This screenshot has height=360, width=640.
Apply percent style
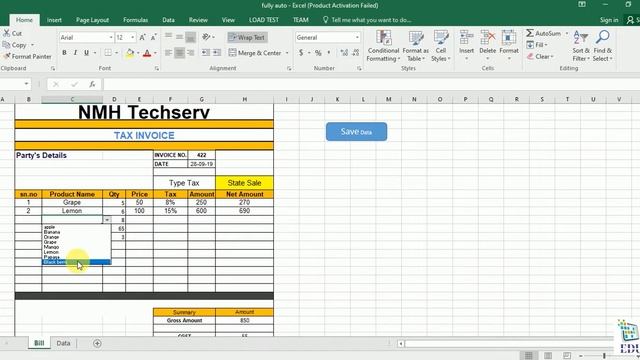point(318,53)
